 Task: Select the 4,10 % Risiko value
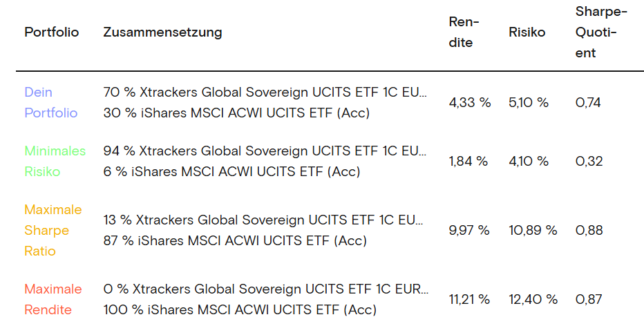coord(529,161)
